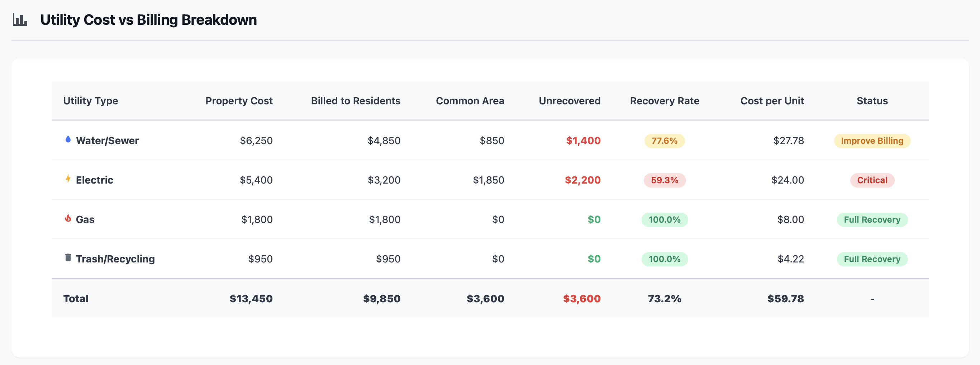Viewport: 980px width, 365px height.
Task: Click the bar chart icon in the header
Action: coord(19,19)
